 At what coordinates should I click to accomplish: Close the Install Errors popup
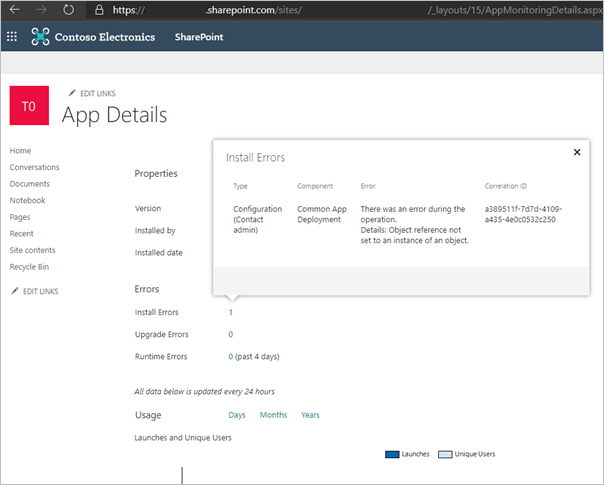577,152
